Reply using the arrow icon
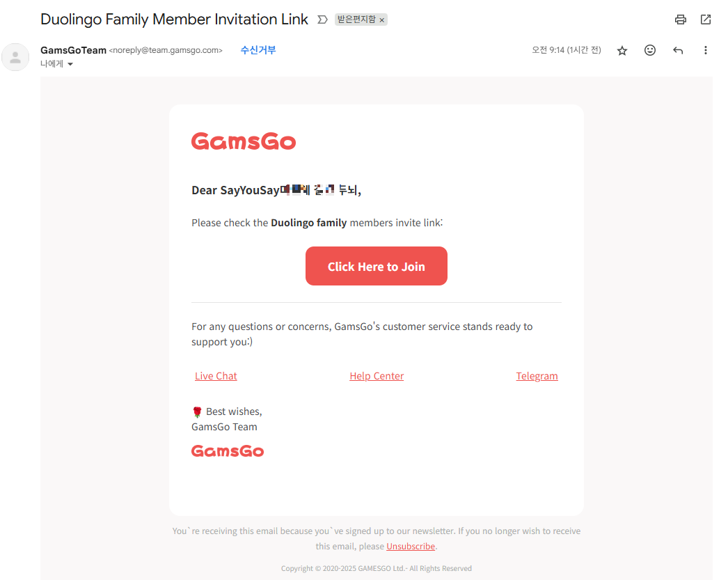 (678, 50)
